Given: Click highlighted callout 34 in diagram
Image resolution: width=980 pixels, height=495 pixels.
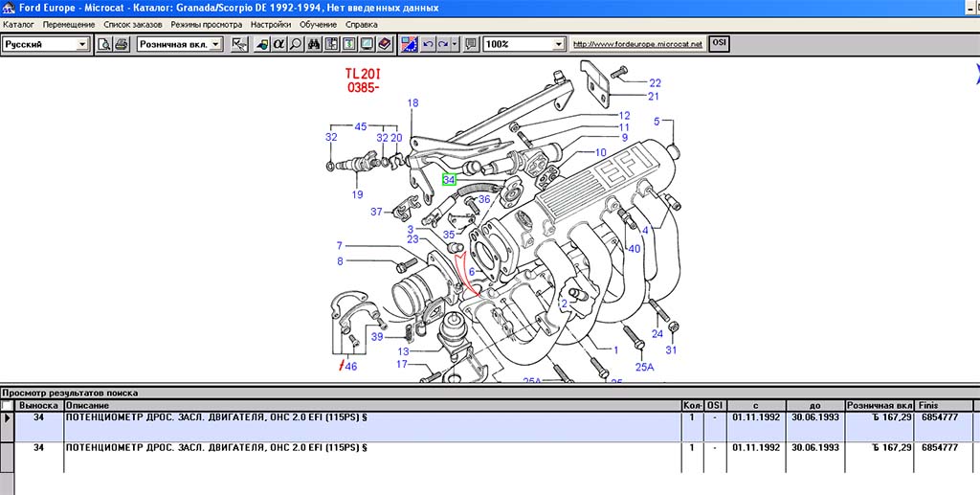Looking at the screenshot, I should pos(449,179).
